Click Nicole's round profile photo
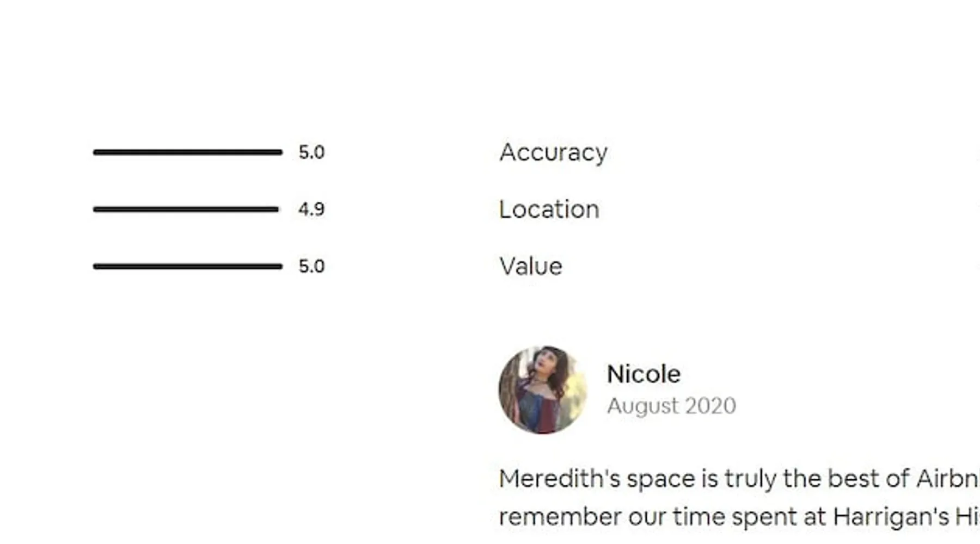980x544 pixels. (543, 390)
